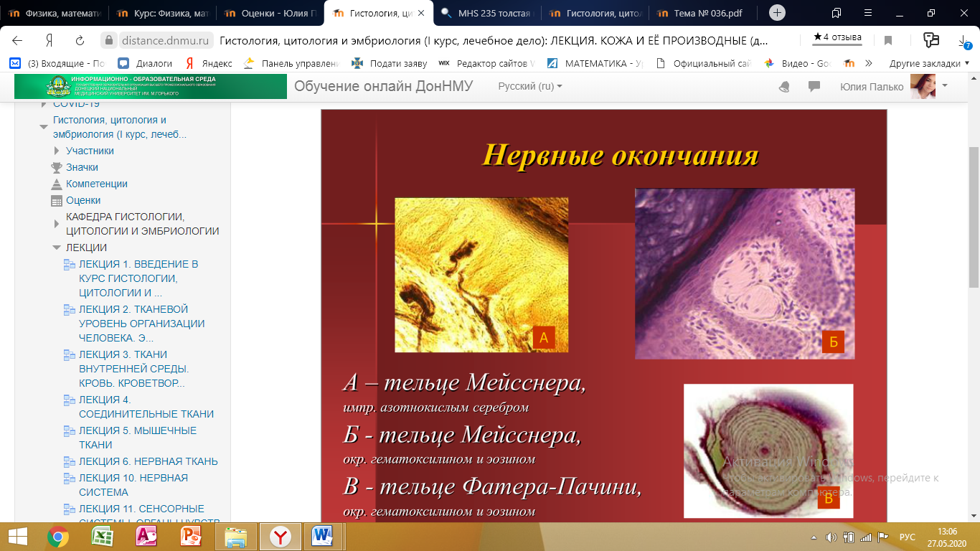The height and width of the screenshot is (551, 980).
Task: Show more bookmarks with the » chevron
Action: (869, 63)
